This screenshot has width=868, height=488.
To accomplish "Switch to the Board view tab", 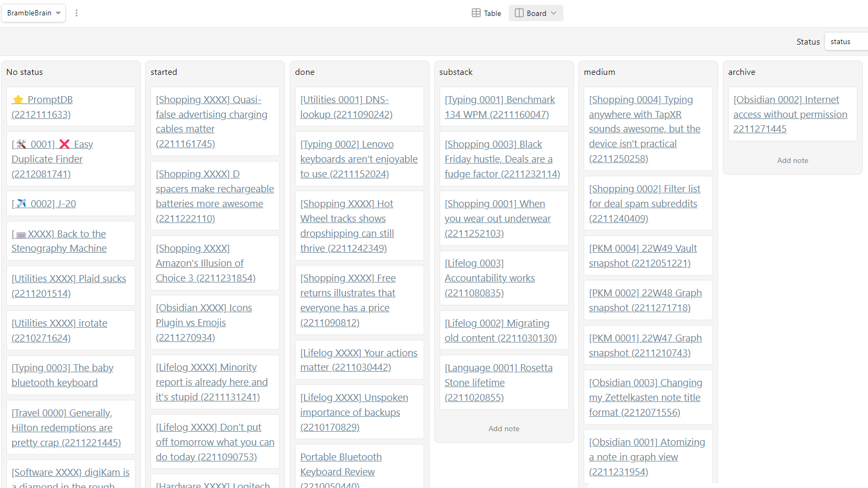I will click(536, 13).
